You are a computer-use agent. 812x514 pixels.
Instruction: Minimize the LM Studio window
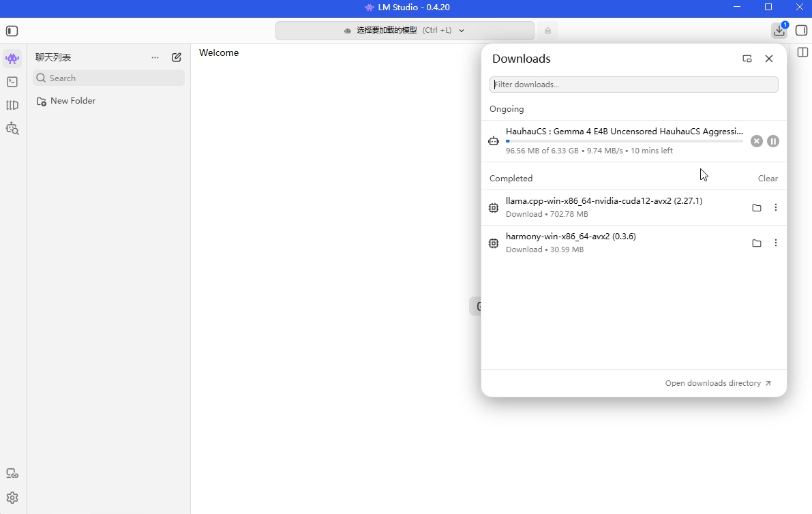pos(737,7)
